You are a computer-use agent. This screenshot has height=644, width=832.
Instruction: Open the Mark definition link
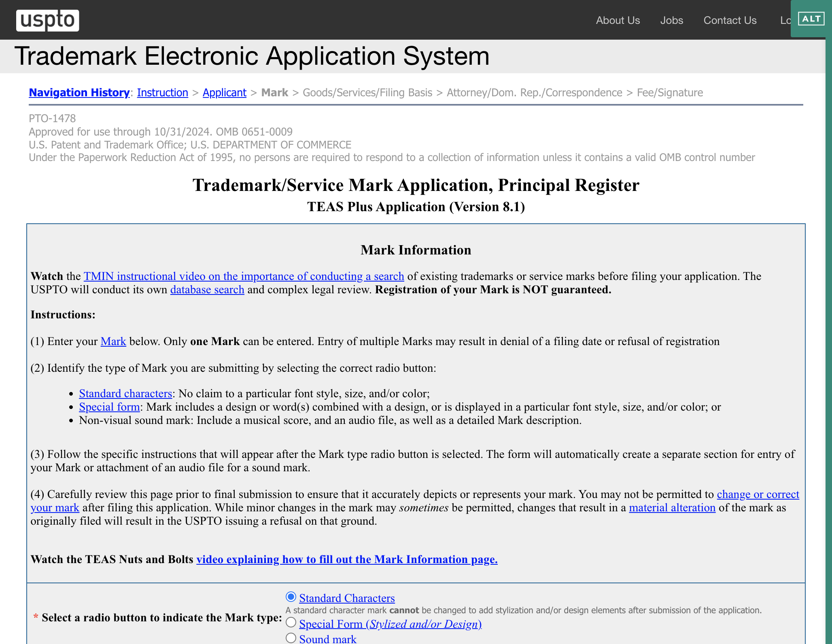point(113,341)
